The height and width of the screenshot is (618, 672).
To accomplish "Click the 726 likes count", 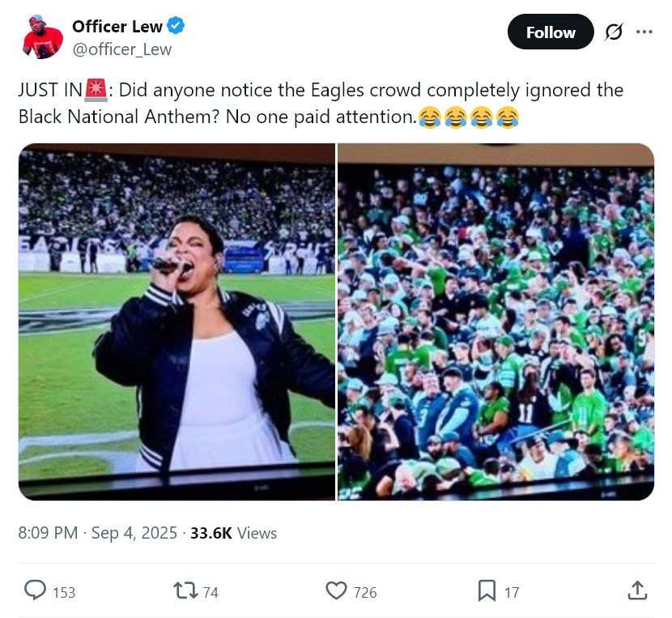I will coord(365,593).
